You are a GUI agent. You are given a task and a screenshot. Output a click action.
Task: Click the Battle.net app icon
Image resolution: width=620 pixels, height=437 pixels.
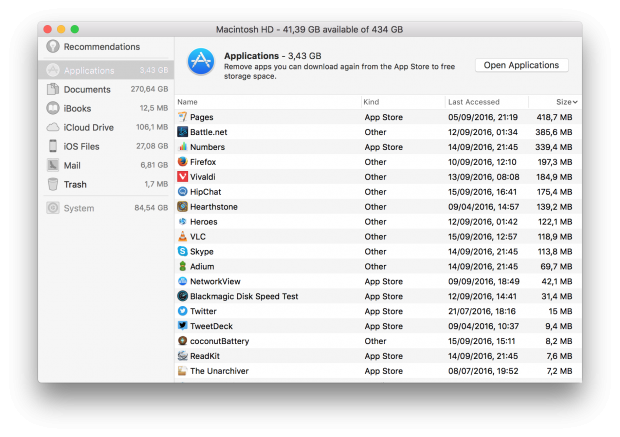(182, 132)
